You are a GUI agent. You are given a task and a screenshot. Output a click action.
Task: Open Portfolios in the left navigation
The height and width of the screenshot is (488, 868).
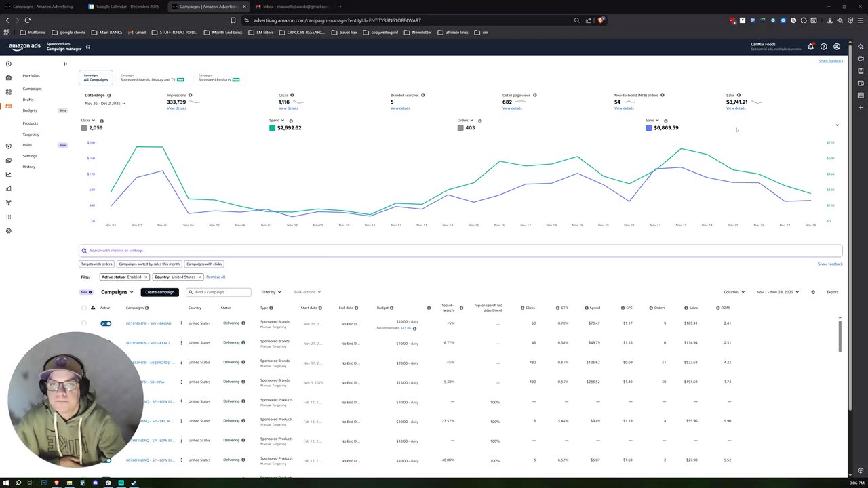click(31, 76)
